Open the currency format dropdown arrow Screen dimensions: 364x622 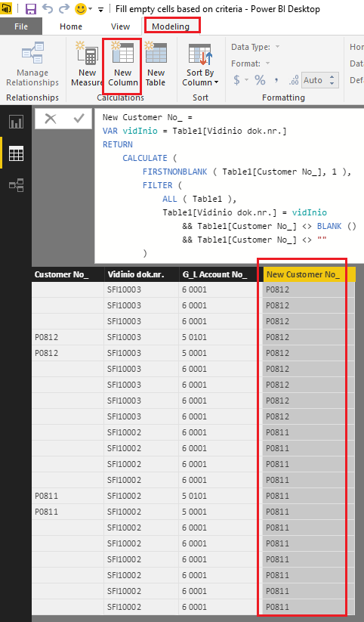coord(246,80)
